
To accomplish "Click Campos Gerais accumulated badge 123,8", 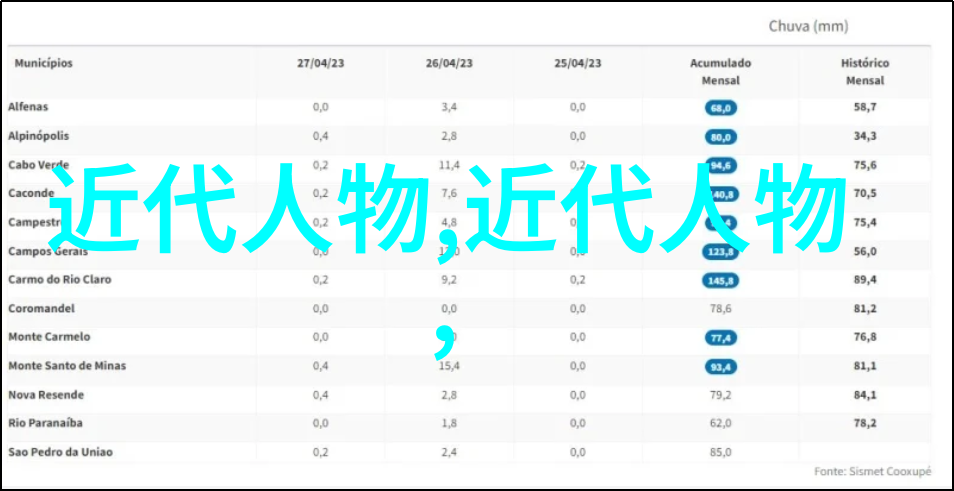I will click(x=721, y=252).
